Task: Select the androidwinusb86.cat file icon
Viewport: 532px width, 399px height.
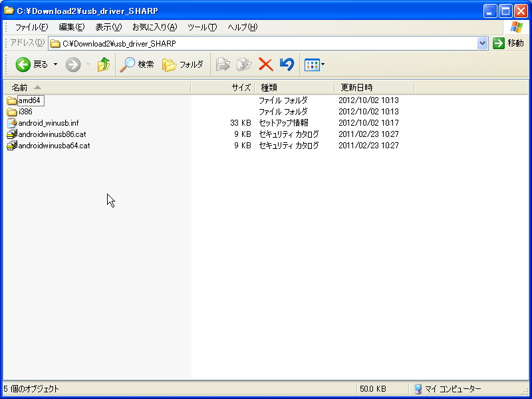Action: point(12,134)
